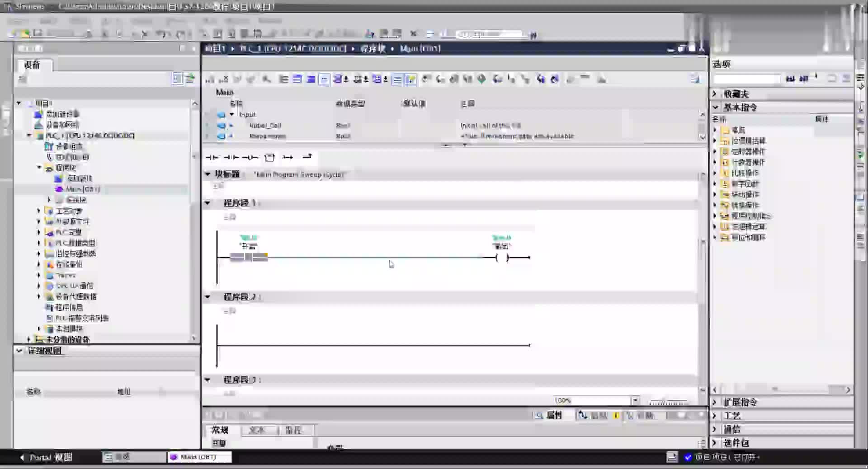Open Program info in project tree

(69, 307)
